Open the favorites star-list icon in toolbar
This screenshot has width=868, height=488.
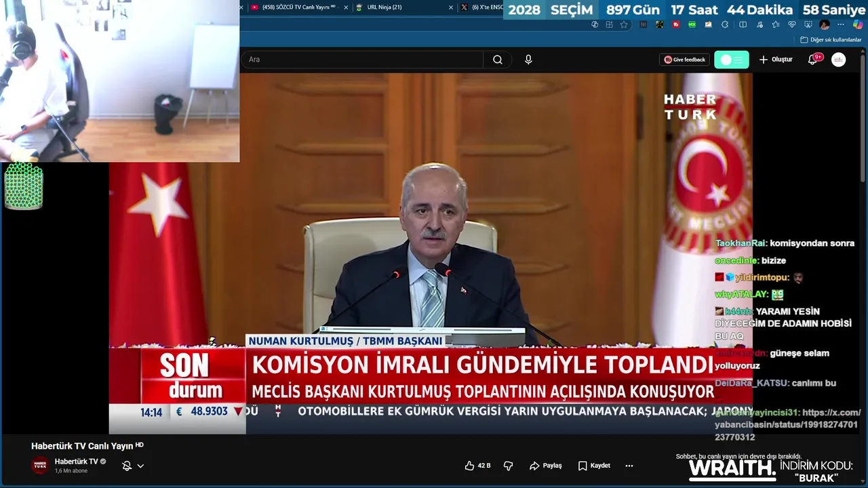776,24
